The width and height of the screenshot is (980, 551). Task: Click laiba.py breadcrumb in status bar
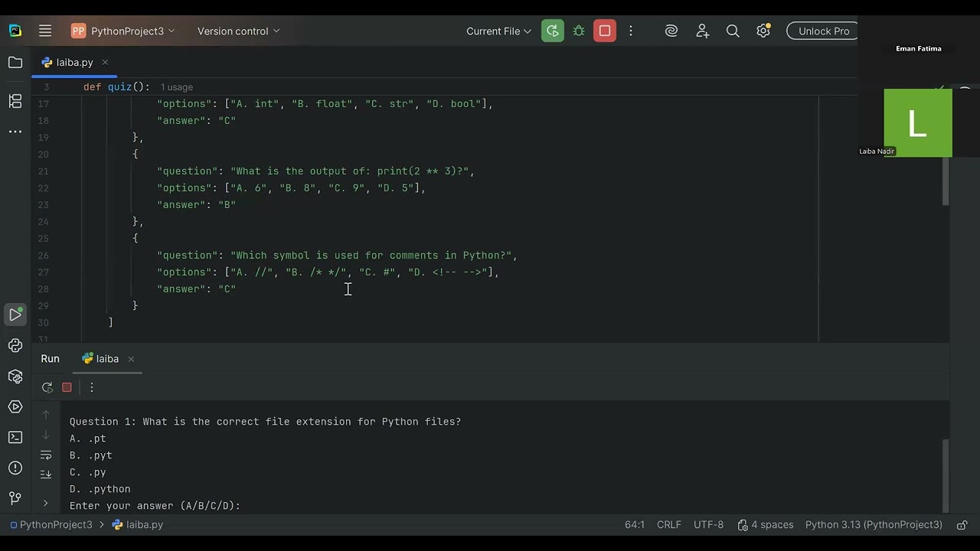pyautogui.click(x=138, y=525)
